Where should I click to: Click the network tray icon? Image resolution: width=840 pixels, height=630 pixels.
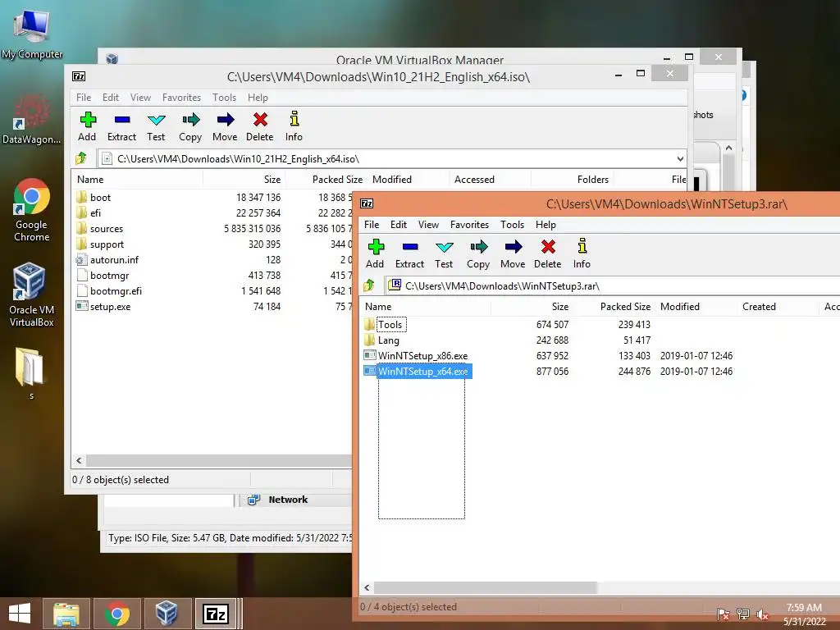(743, 614)
